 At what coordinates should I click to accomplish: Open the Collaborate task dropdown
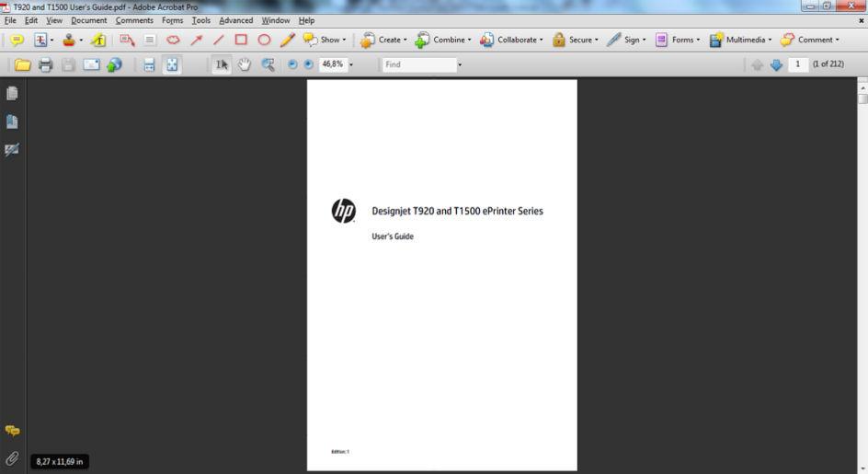(x=511, y=40)
